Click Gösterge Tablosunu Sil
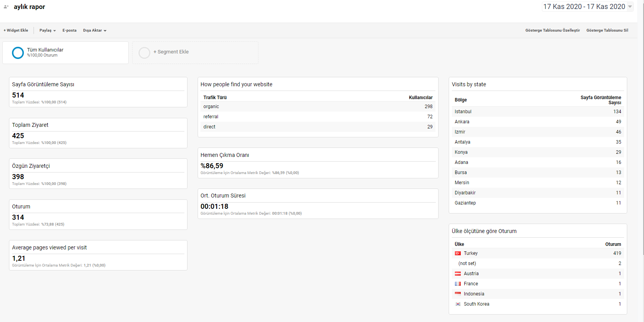The width and height of the screenshot is (644, 322). click(x=607, y=30)
